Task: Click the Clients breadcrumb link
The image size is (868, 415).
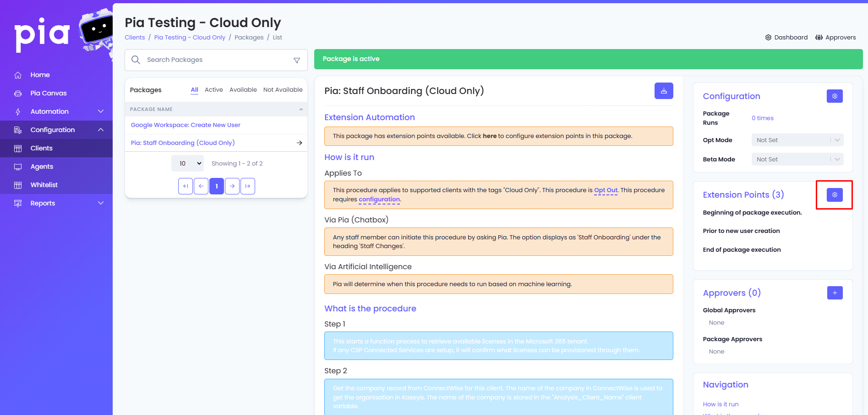Action: (x=135, y=38)
